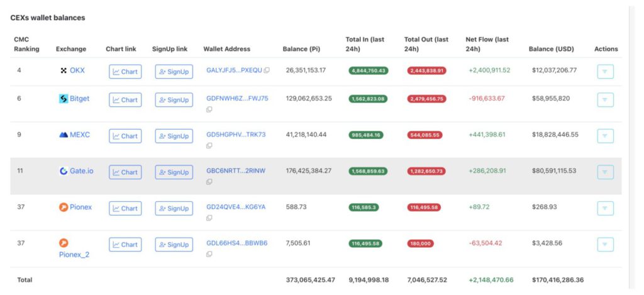The width and height of the screenshot is (644, 295).
Task: Open actions filter dropdown for Gate.io
Action: coord(605,172)
